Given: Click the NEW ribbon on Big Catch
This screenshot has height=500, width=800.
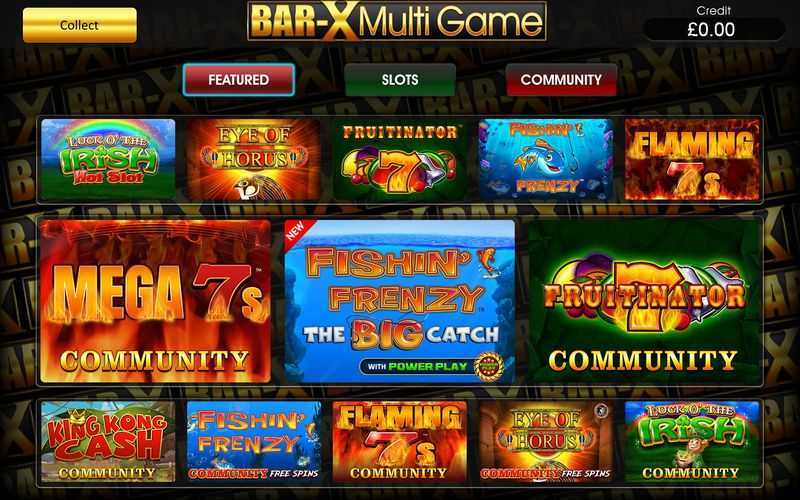Looking at the screenshot, I should point(295,232).
